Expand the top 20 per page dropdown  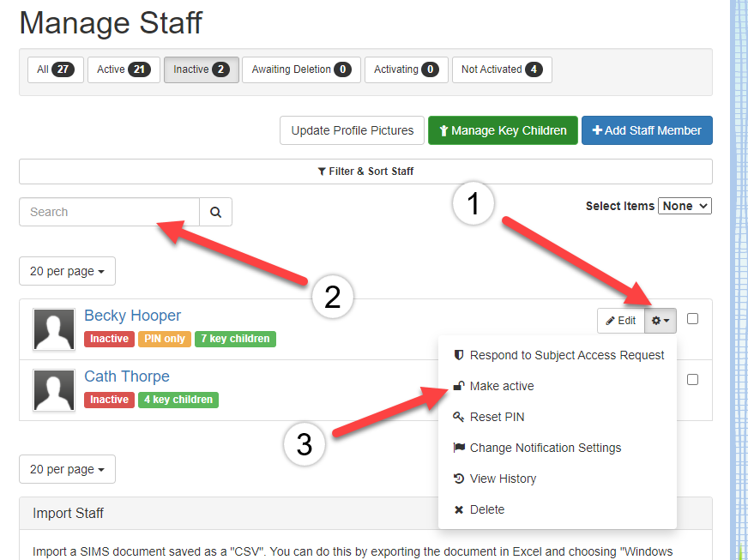[67, 271]
